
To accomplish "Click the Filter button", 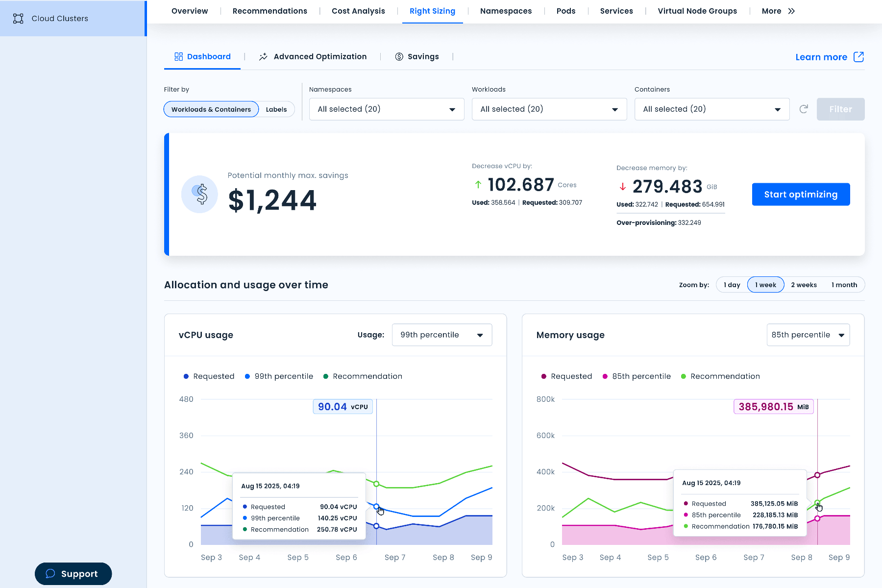I will [840, 109].
